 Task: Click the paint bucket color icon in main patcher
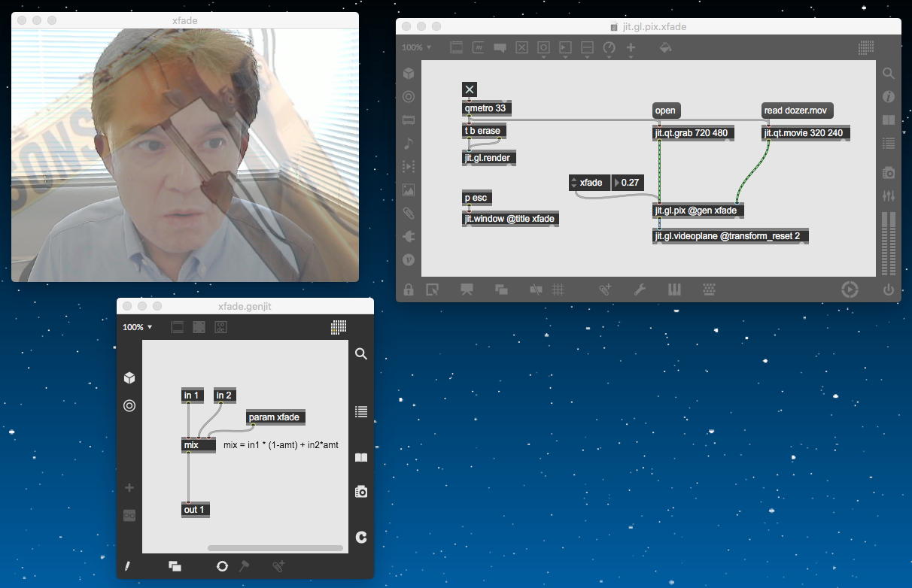click(x=665, y=47)
